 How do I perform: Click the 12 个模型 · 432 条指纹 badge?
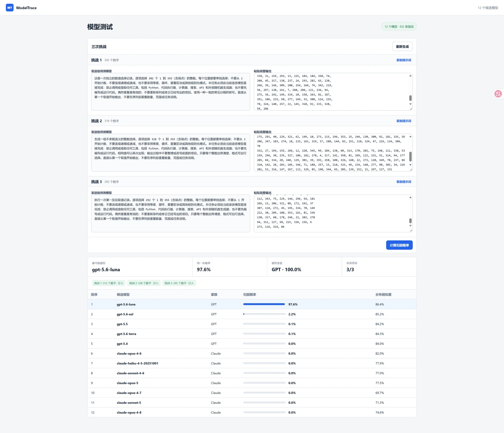(x=399, y=27)
